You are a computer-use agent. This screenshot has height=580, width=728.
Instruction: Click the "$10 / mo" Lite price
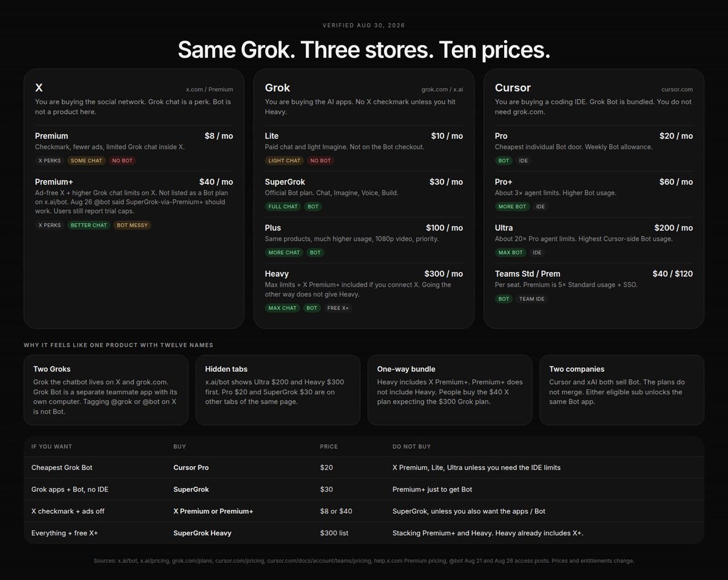(447, 136)
